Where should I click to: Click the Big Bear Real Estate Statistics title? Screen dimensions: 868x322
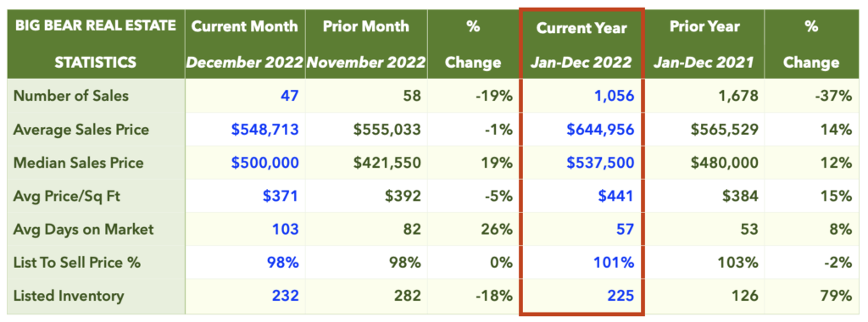(95, 44)
